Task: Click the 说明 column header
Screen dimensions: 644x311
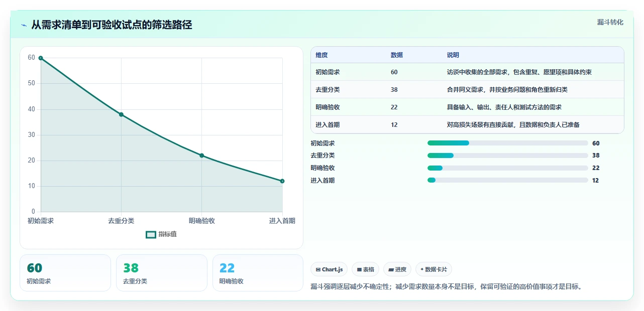Action: pyautogui.click(x=453, y=55)
